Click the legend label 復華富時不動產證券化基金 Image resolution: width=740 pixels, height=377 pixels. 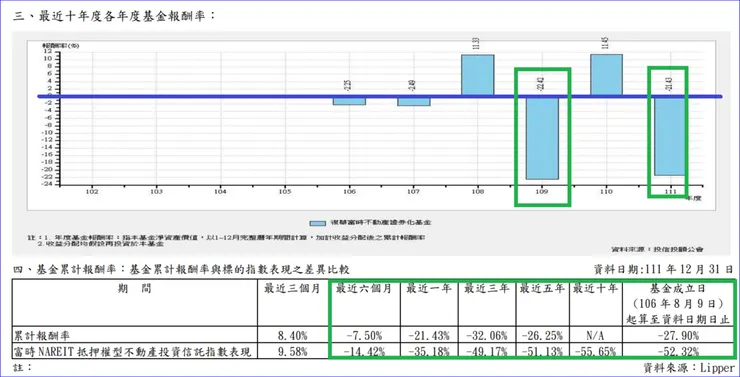(380, 223)
